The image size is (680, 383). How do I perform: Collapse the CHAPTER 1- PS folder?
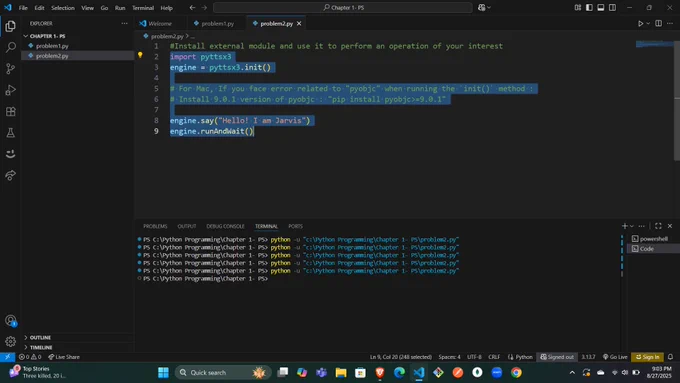(47, 36)
